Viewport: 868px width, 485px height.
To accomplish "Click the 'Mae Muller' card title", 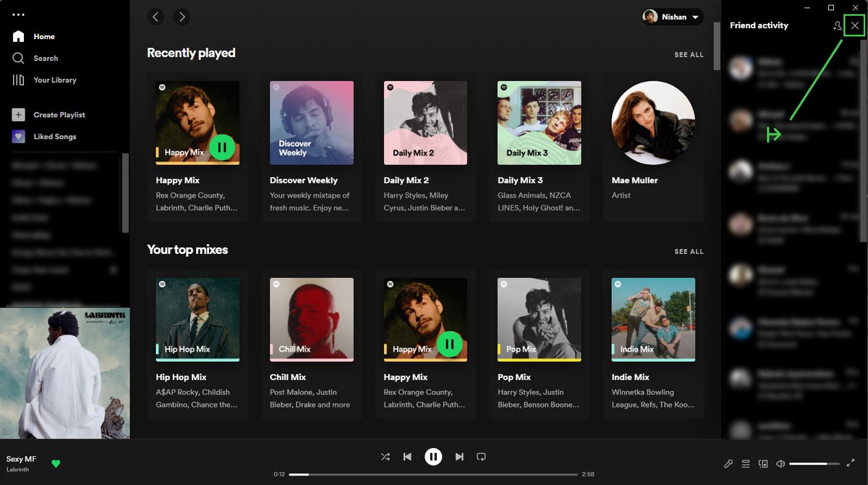I will (x=634, y=180).
